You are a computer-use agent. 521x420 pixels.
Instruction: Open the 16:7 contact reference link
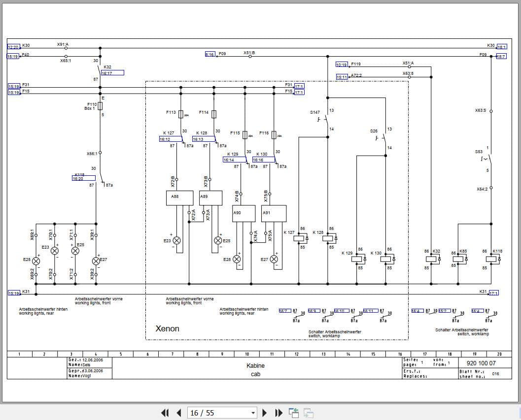pos(285,311)
